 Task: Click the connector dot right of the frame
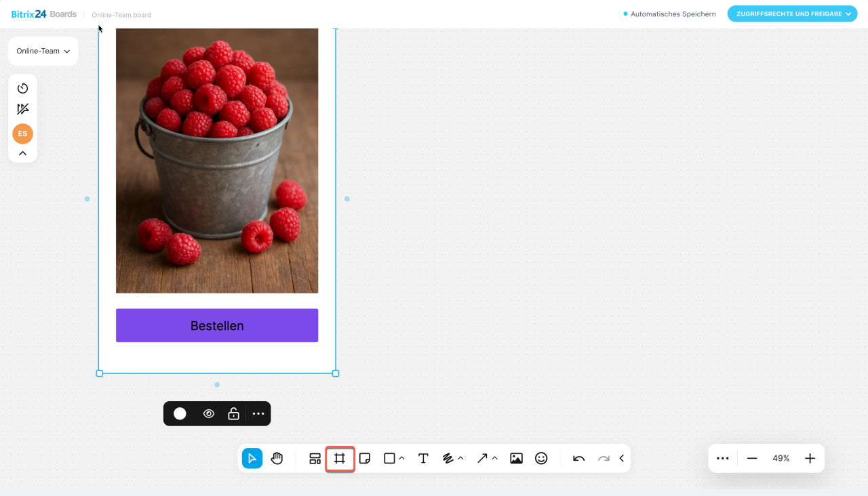click(x=347, y=199)
